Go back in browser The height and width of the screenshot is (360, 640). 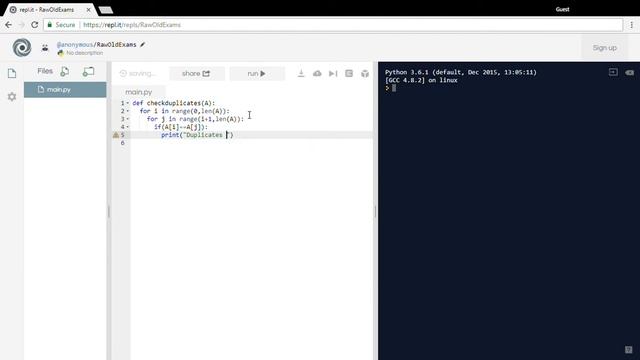[x=9, y=25]
